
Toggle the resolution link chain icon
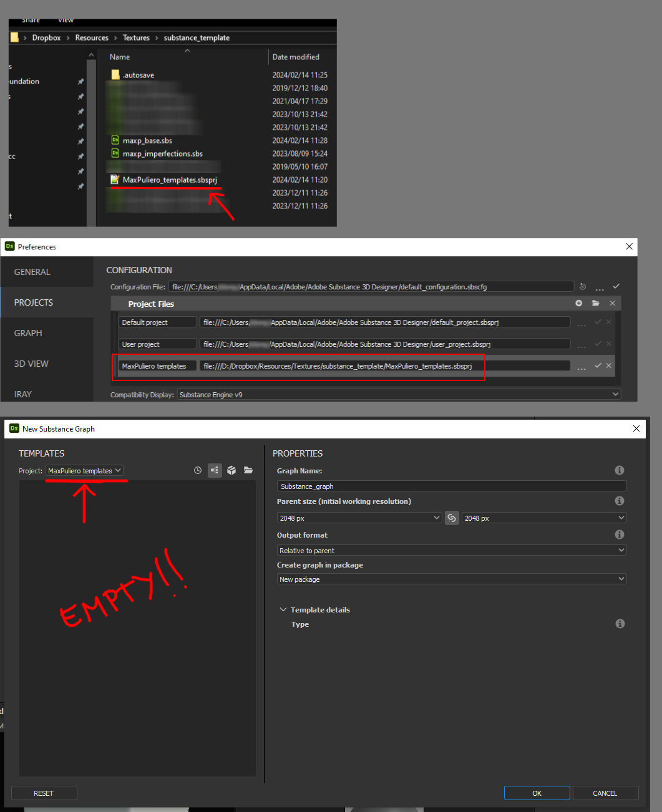coord(452,518)
